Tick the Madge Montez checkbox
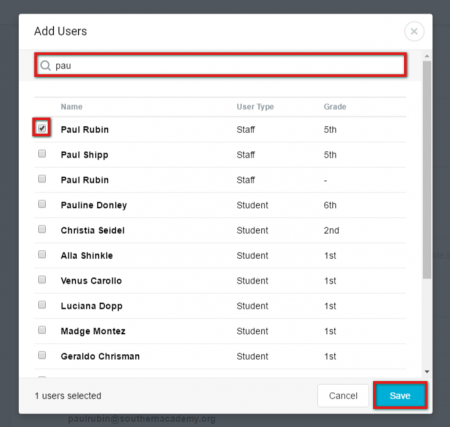This screenshot has height=427, width=450. [x=42, y=330]
